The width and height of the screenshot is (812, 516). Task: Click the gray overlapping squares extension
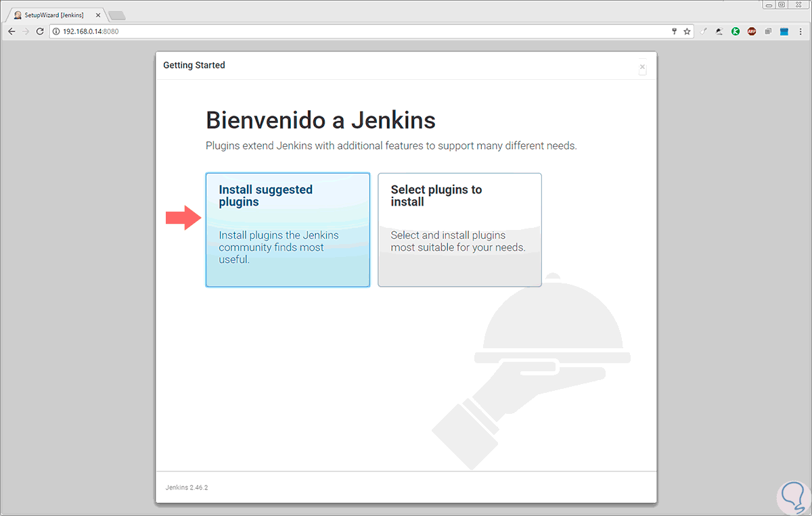[768, 31]
